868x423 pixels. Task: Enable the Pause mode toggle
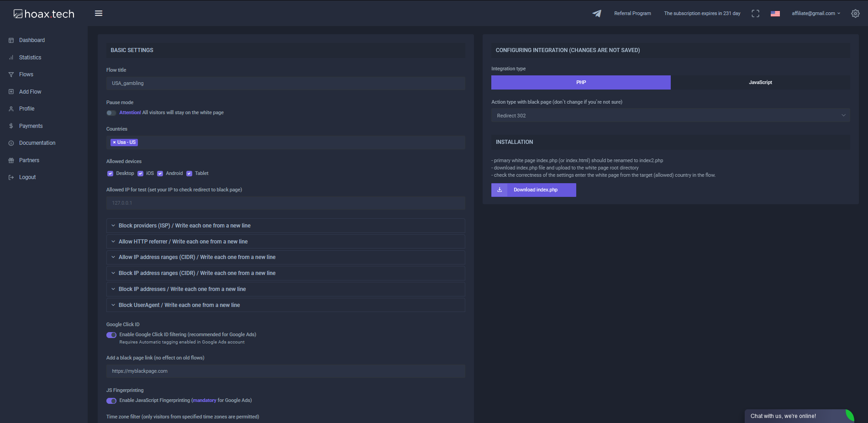click(111, 113)
